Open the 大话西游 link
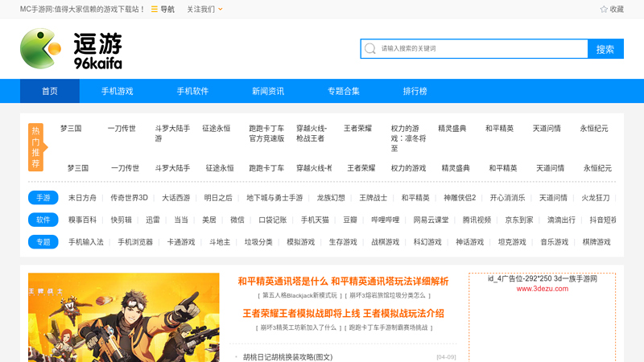This screenshot has height=362, width=644. [175, 198]
